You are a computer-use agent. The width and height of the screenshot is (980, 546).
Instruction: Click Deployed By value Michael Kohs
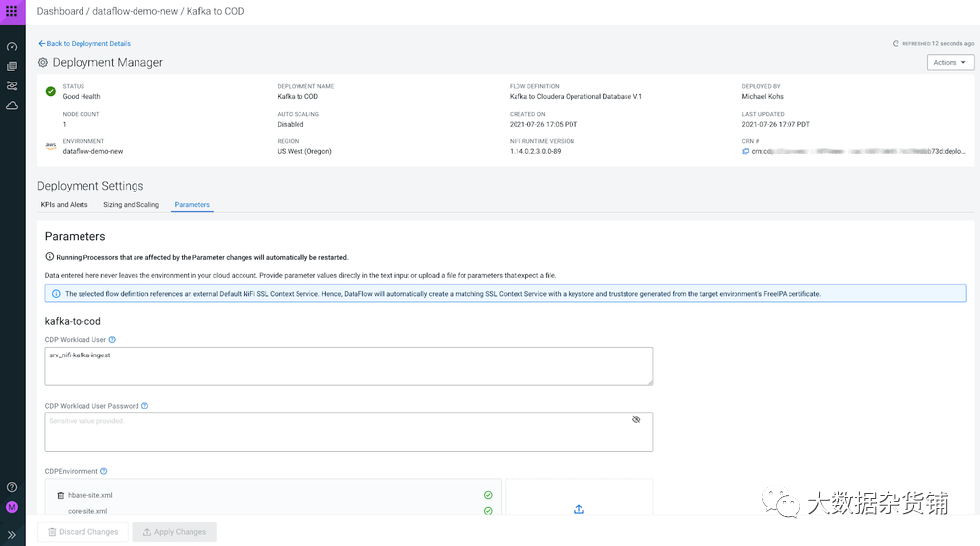(x=763, y=97)
